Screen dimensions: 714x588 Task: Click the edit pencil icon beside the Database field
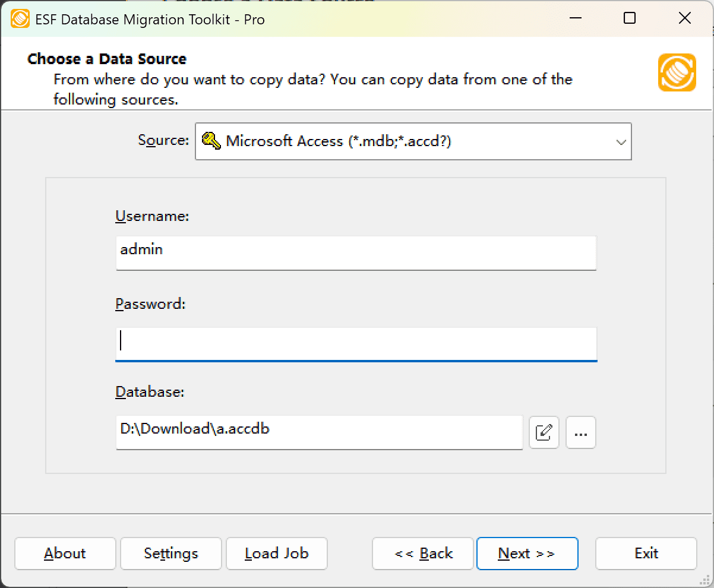(x=544, y=432)
